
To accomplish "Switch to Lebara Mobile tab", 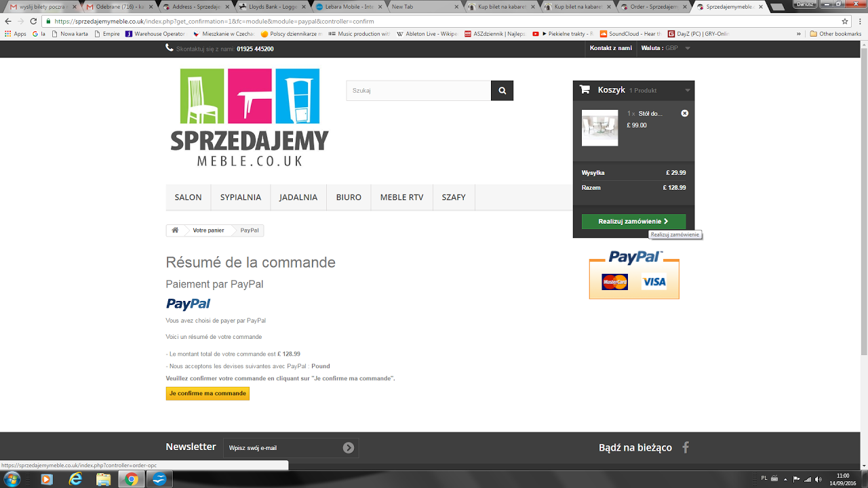I will 349,6.
